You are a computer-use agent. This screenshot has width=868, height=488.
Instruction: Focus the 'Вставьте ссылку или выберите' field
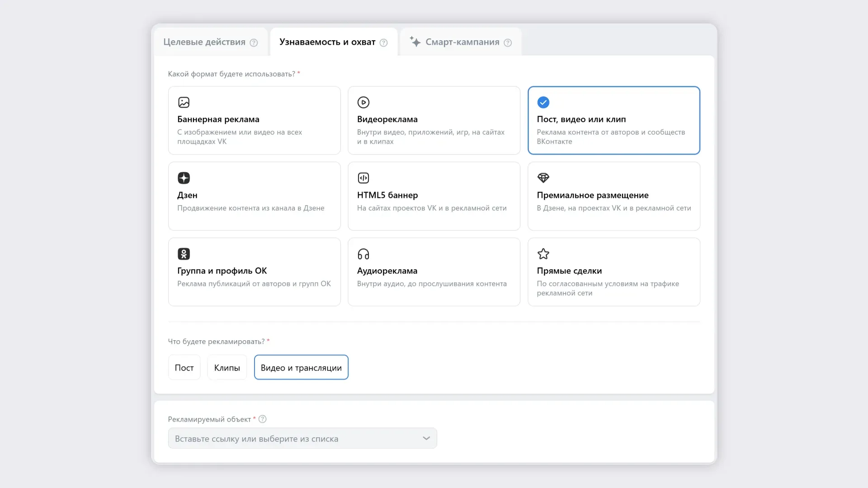(x=302, y=438)
